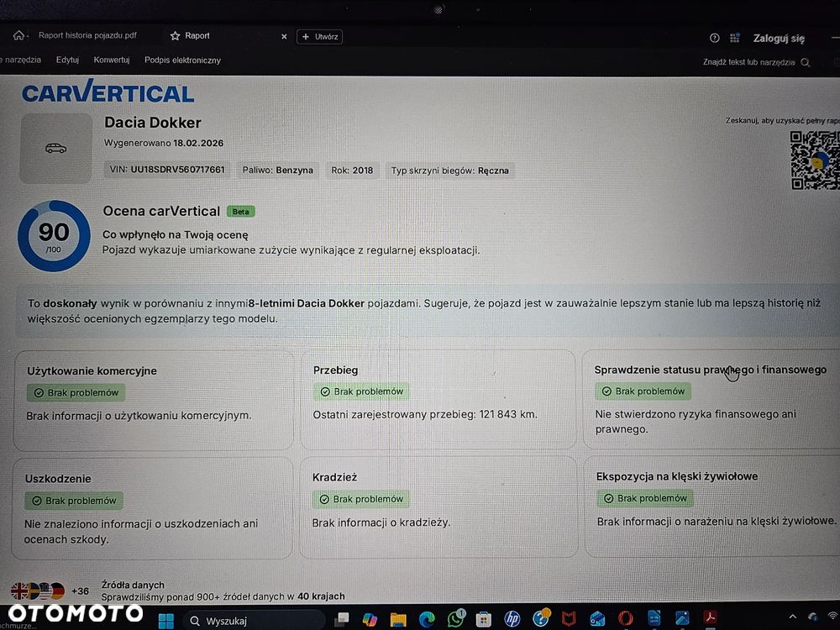The width and height of the screenshot is (840, 630).
Task: Click 'Zaloguj się' to sign in
Action: pos(779,39)
